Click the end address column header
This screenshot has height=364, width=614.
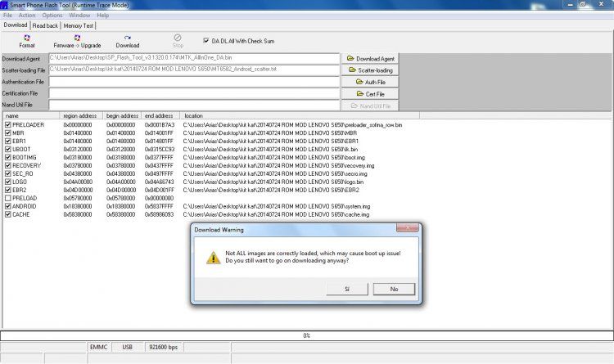(x=160, y=116)
